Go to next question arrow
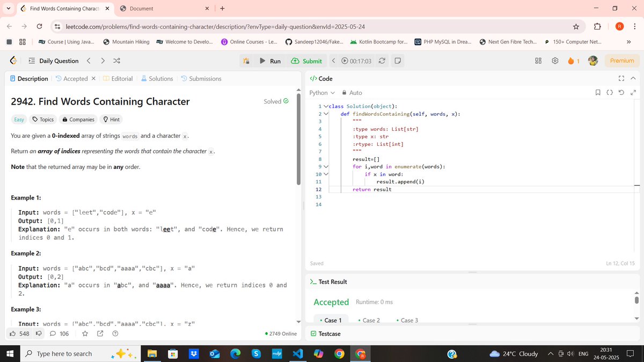 pyautogui.click(x=103, y=61)
